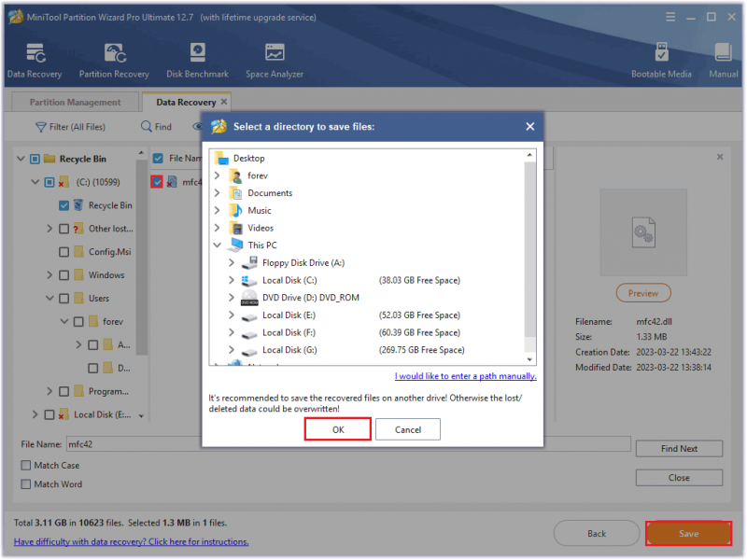Switch to the Partition Management tab
Viewport: 747px width, 560px height.
76,103
